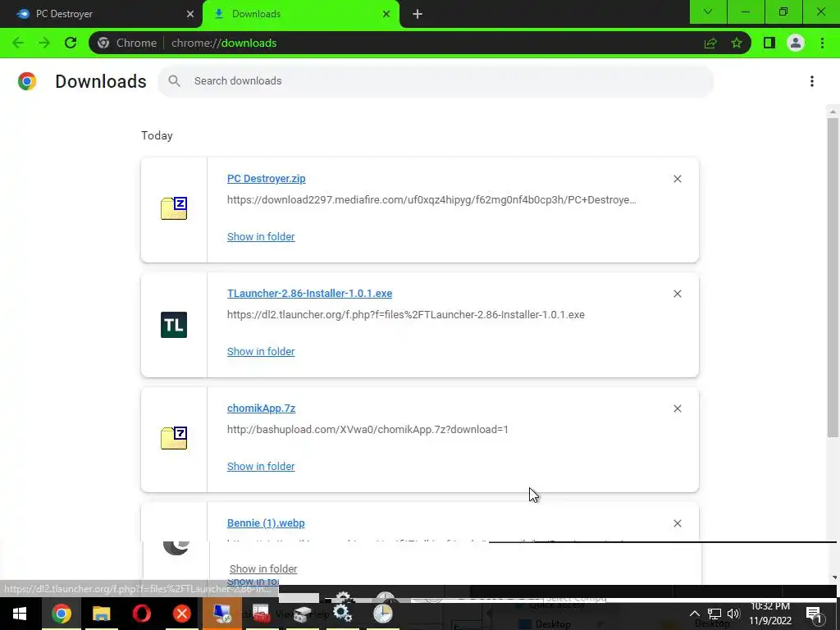840x630 pixels.
Task: Remove chomikApp.7z from the list
Action: [677, 409]
